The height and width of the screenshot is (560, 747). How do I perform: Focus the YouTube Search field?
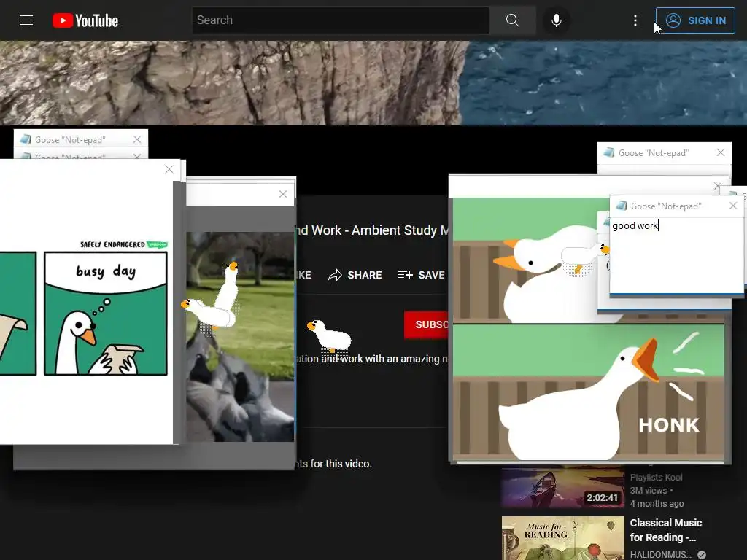pyautogui.click(x=341, y=20)
